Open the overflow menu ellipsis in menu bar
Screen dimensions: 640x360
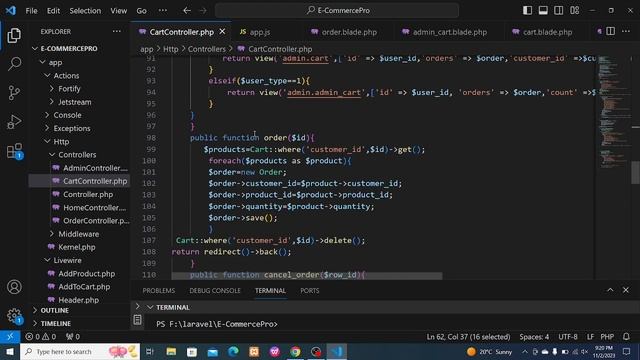pyautogui.click(x=162, y=11)
